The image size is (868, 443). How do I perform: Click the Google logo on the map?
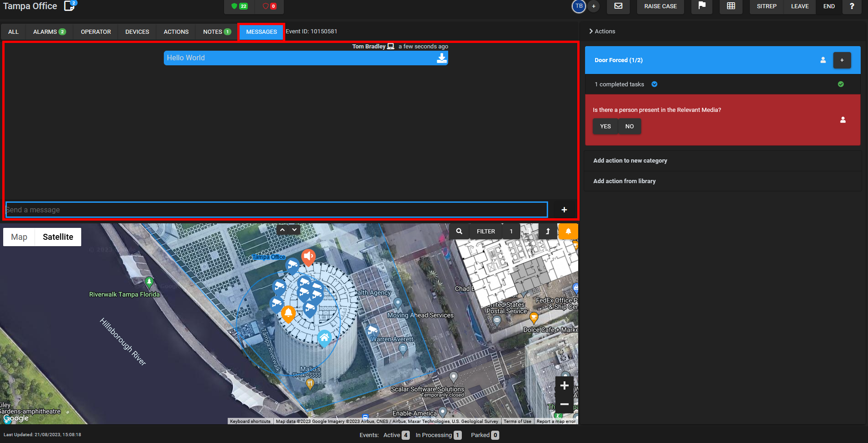[16, 418]
